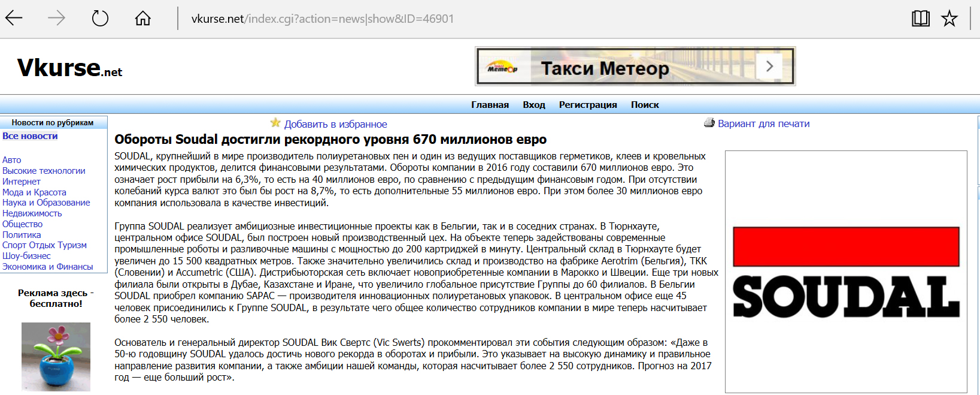980x395 pixels.
Task: Click the Vkurse.net site logo
Action: pos(69,68)
